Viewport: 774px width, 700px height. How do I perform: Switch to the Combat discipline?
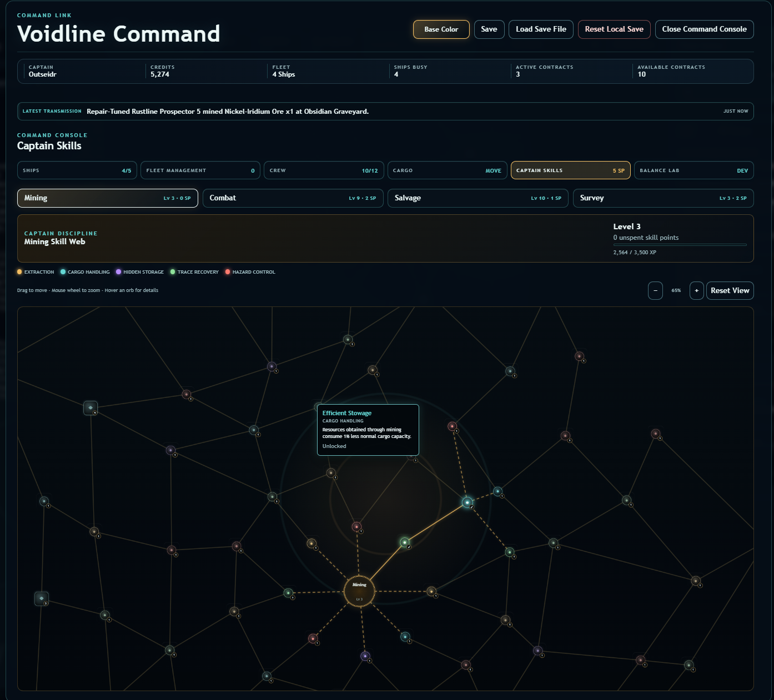[x=293, y=198]
